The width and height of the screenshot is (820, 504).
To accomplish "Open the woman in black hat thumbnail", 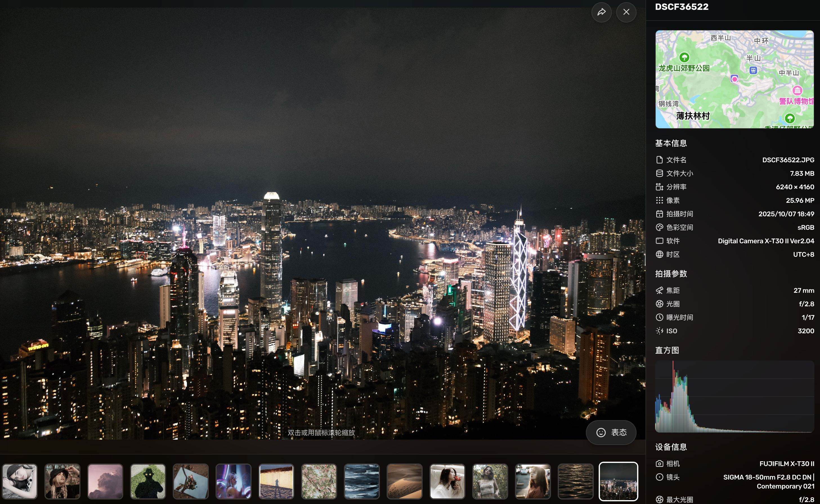I will click(62, 482).
